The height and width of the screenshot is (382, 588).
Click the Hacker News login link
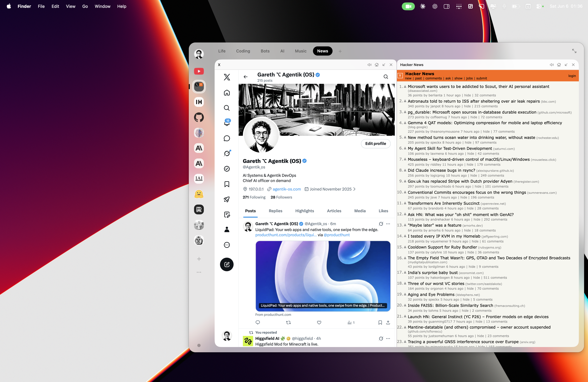[572, 76]
